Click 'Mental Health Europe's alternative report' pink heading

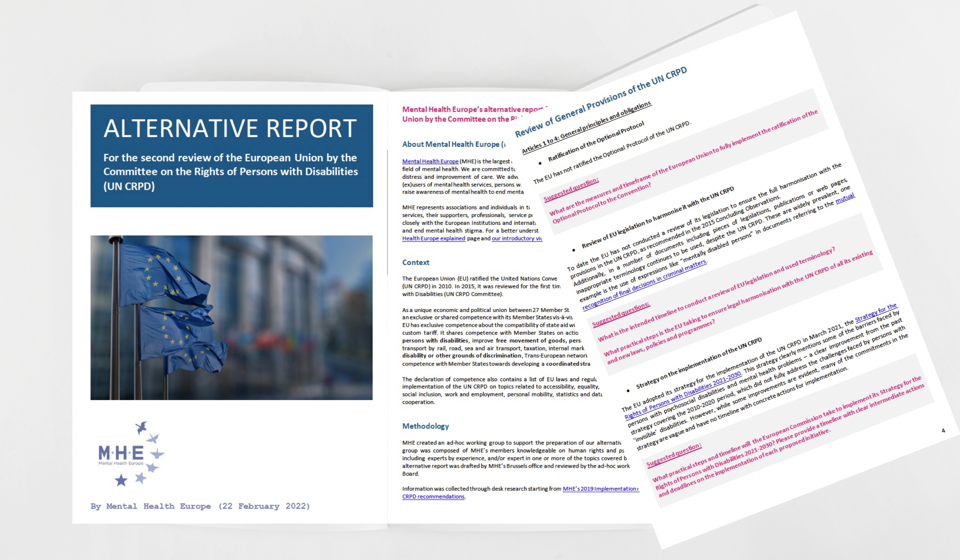(x=475, y=114)
